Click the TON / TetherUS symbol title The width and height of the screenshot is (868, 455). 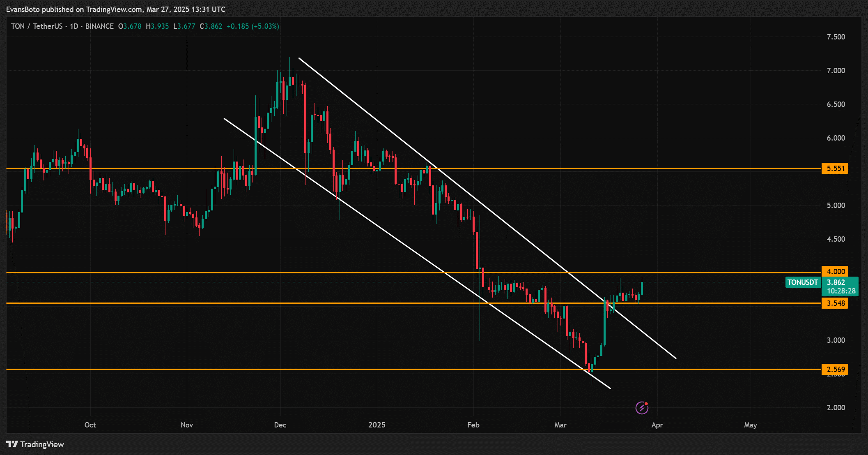point(37,26)
